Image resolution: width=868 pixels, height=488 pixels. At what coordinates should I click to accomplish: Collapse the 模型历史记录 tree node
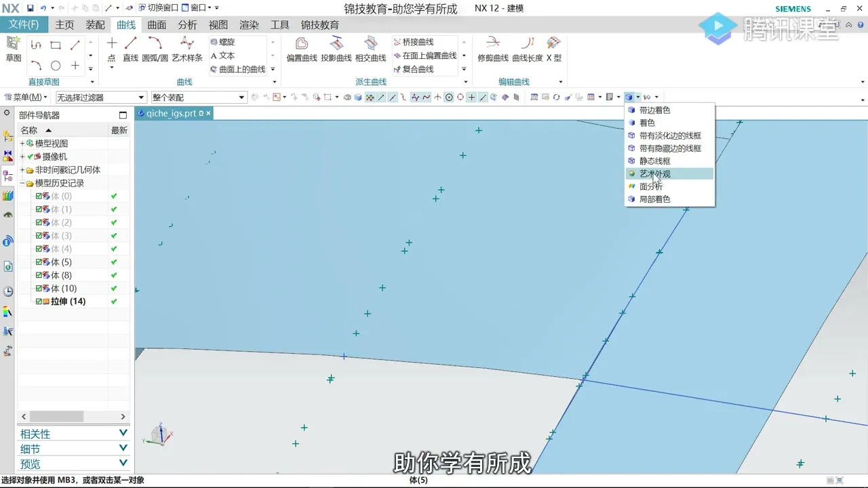pyautogui.click(x=22, y=182)
